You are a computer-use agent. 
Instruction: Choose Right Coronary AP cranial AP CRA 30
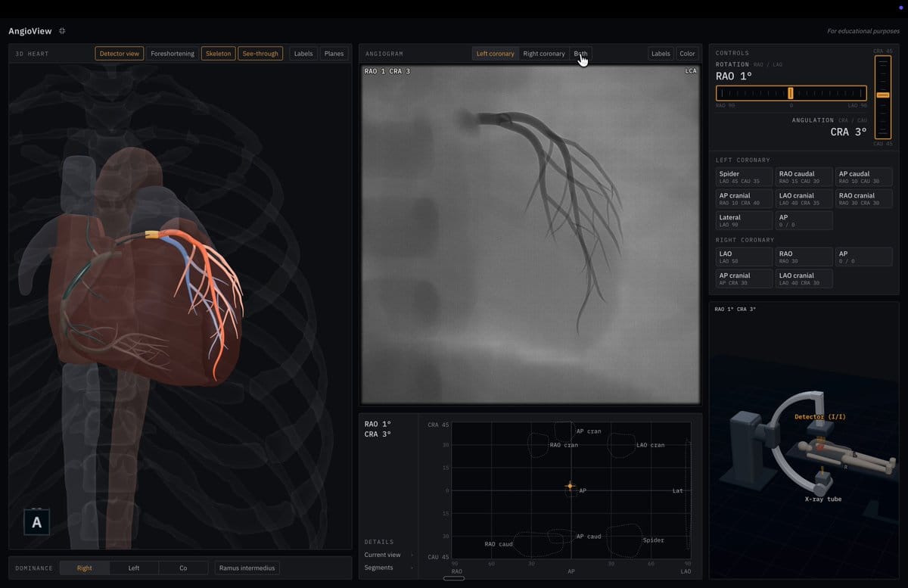744,278
